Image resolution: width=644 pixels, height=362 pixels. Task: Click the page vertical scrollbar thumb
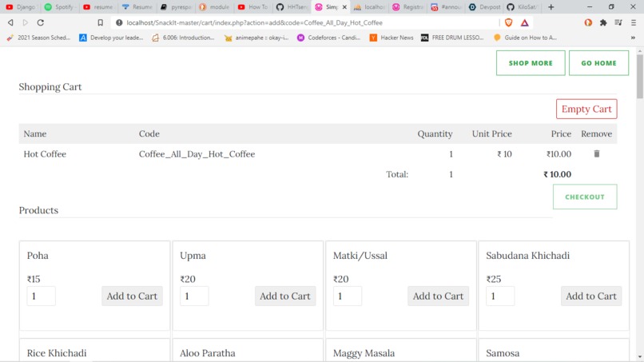(x=639, y=76)
